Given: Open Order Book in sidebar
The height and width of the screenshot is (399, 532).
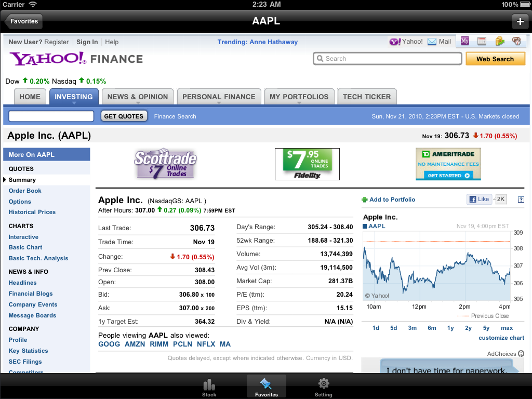Looking at the screenshot, I should pyautogui.click(x=25, y=191).
